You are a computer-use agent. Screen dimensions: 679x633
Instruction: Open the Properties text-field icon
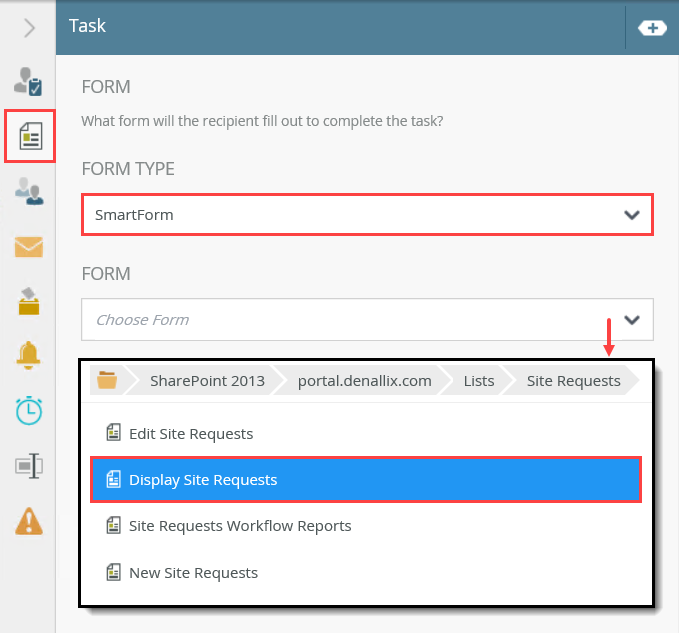point(29,466)
